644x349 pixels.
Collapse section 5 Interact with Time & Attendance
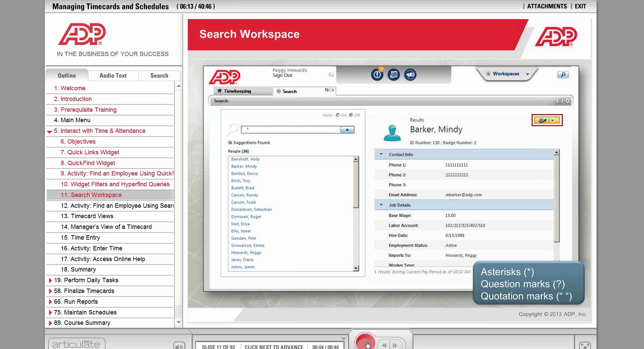[x=49, y=131]
